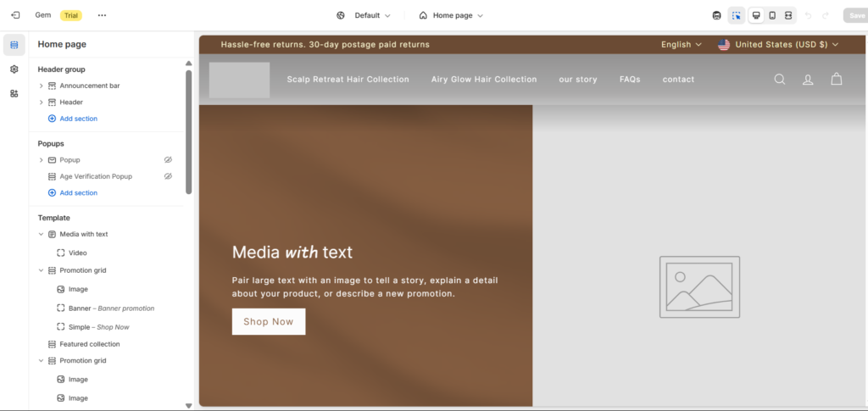This screenshot has width=868, height=411.
Task: Switch to fullscreen preview icon
Action: click(788, 15)
